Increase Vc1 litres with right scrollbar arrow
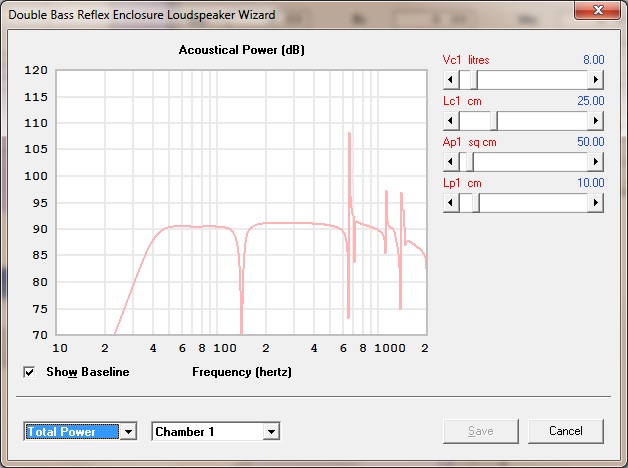This screenshot has height=468, width=628. click(x=596, y=80)
